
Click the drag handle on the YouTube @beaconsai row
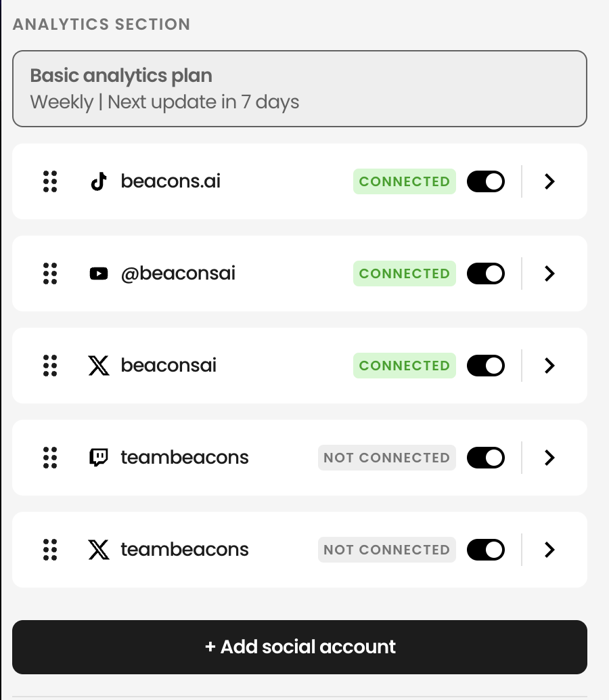pos(50,274)
